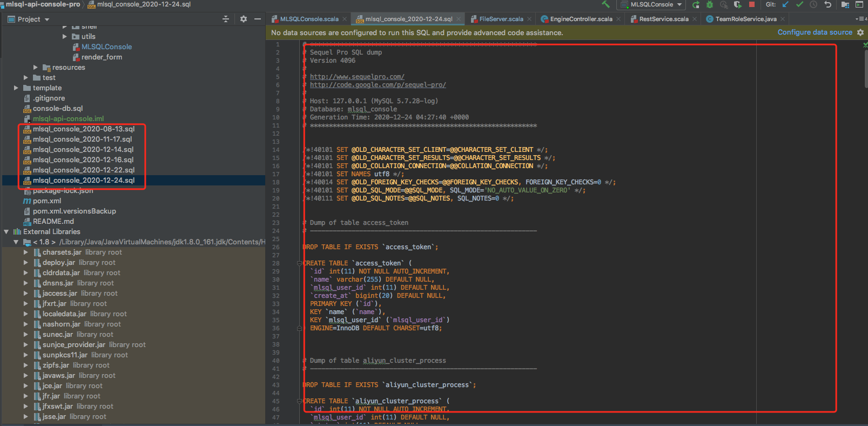Switch to the TeamRoleService.java tab
The image size is (868, 426).
tap(745, 19)
